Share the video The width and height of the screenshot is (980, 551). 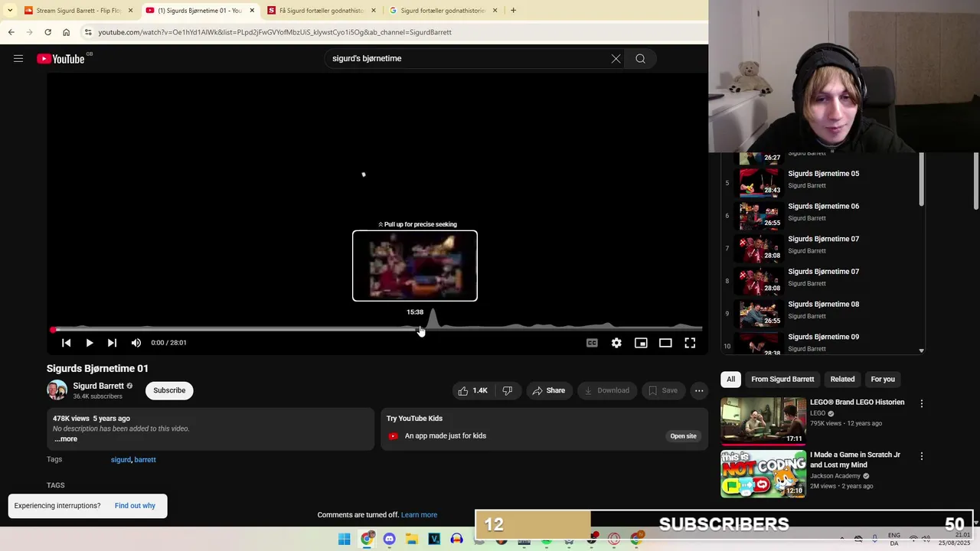(x=548, y=390)
